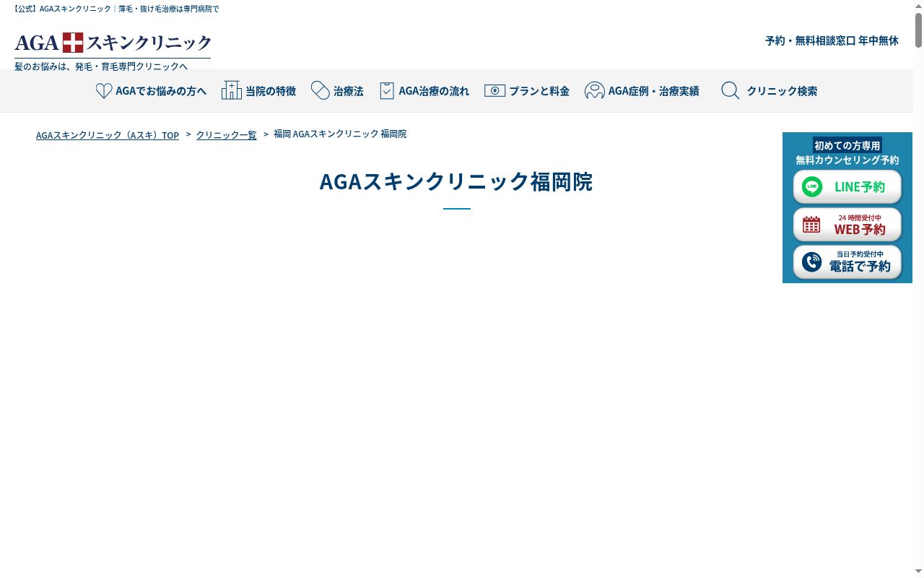
Task: Click the AGA Skin Clinic logo
Action: tap(113, 43)
